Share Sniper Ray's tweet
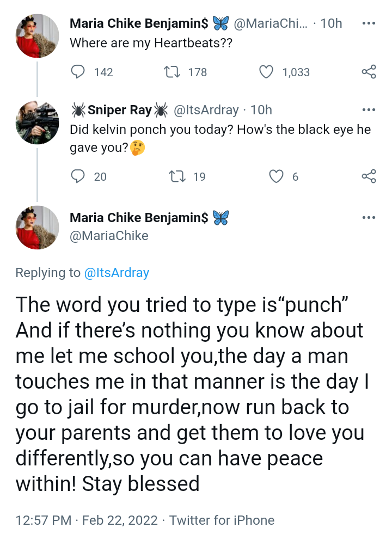 (x=369, y=176)
